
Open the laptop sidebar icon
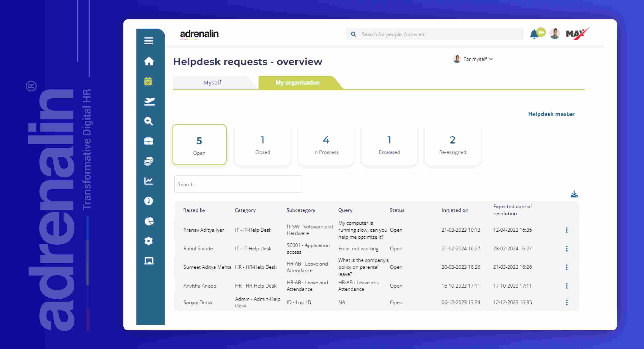coord(149,261)
